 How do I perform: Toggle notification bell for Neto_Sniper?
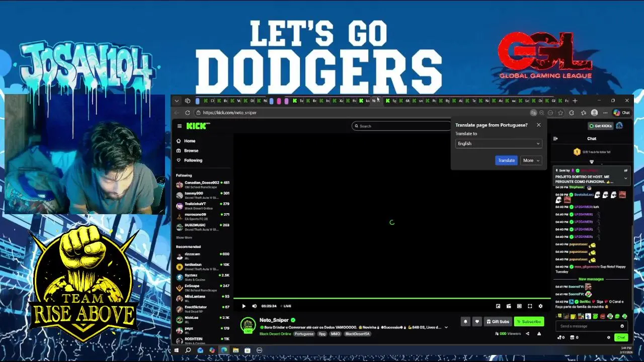[x=465, y=321]
